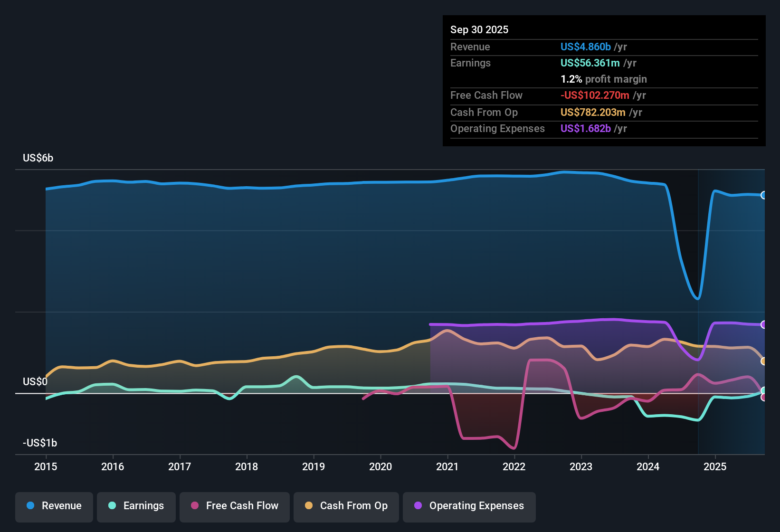Click the US$4.860b revenue value
780x532 pixels.
585,47
